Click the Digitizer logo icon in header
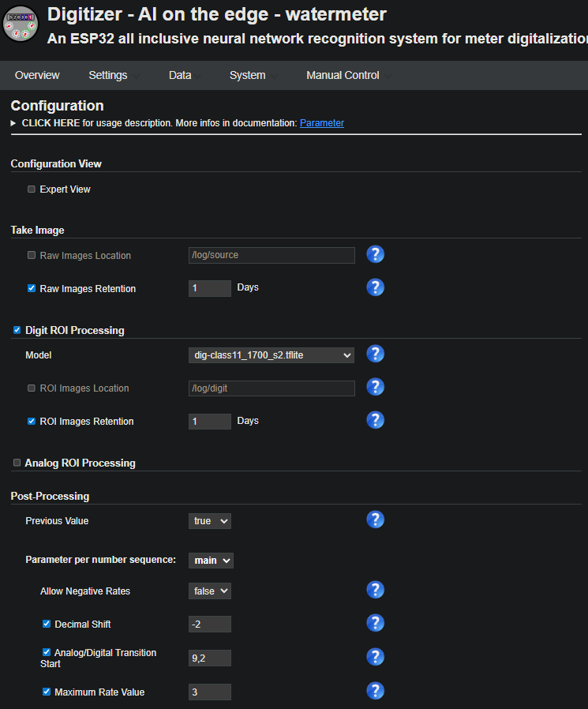 pyautogui.click(x=20, y=24)
